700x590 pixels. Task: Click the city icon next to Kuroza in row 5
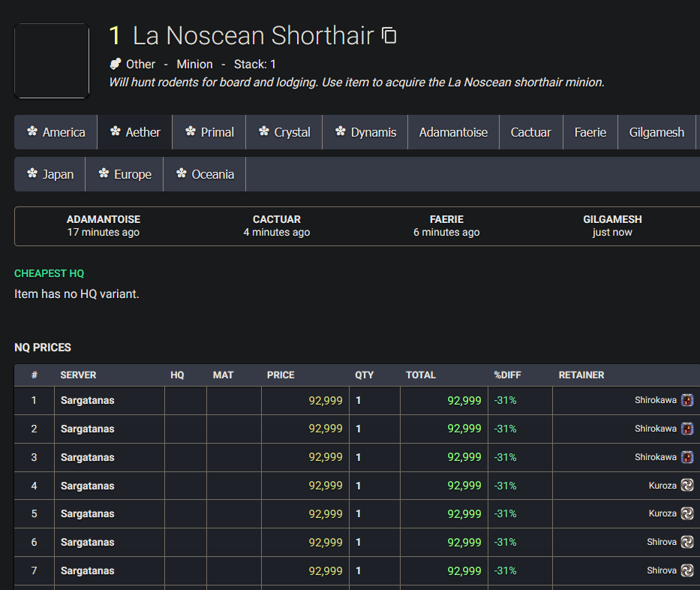click(x=687, y=513)
